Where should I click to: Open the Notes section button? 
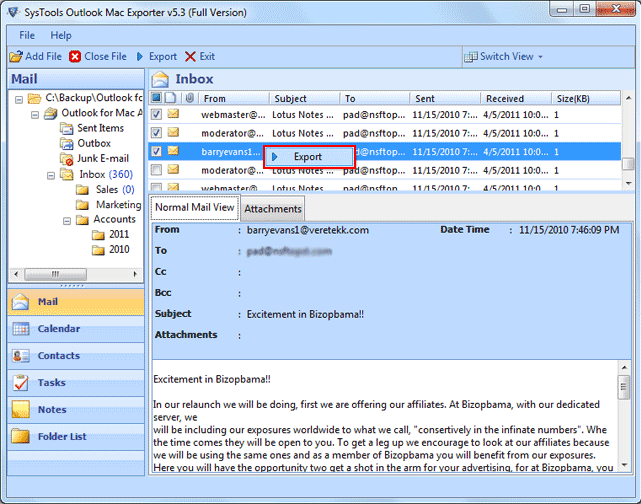coord(76,410)
